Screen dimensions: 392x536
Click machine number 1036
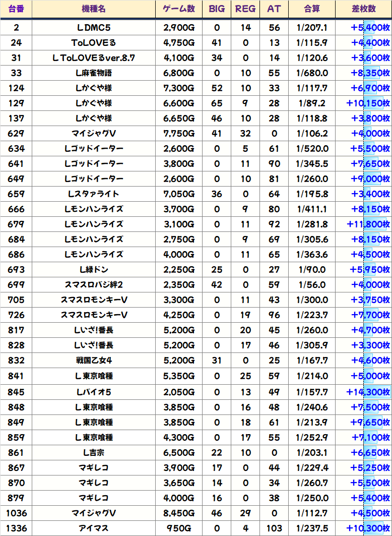pos(16,513)
